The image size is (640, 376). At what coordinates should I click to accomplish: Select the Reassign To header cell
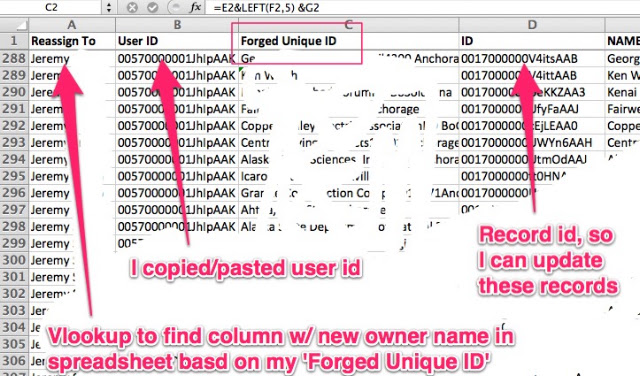tap(72, 41)
